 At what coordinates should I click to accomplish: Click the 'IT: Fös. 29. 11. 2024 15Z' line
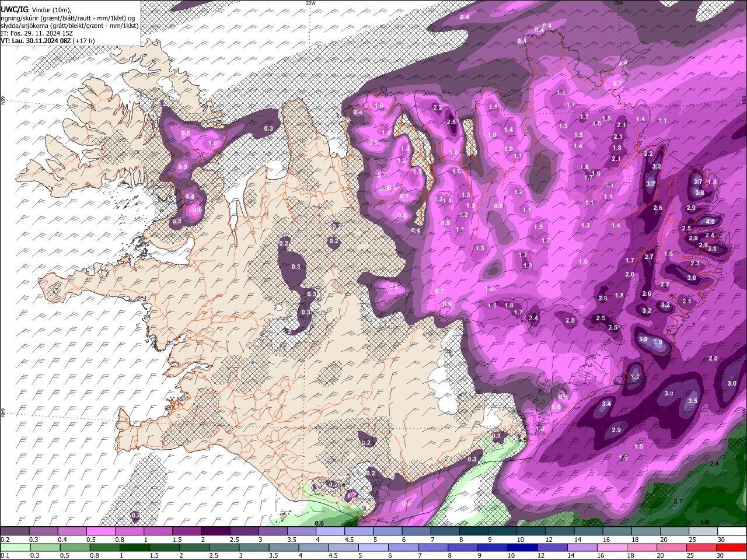37,33
